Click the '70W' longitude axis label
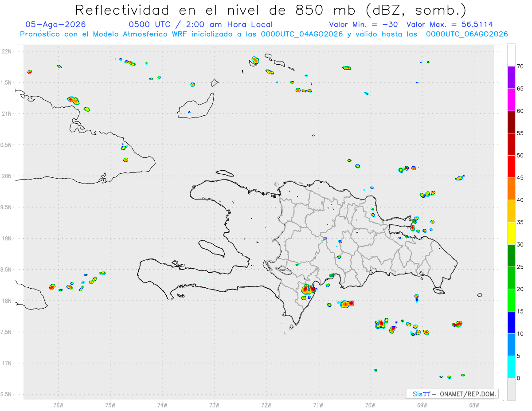The height and width of the screenshot is (411, 532). click(x=370, y=405)
